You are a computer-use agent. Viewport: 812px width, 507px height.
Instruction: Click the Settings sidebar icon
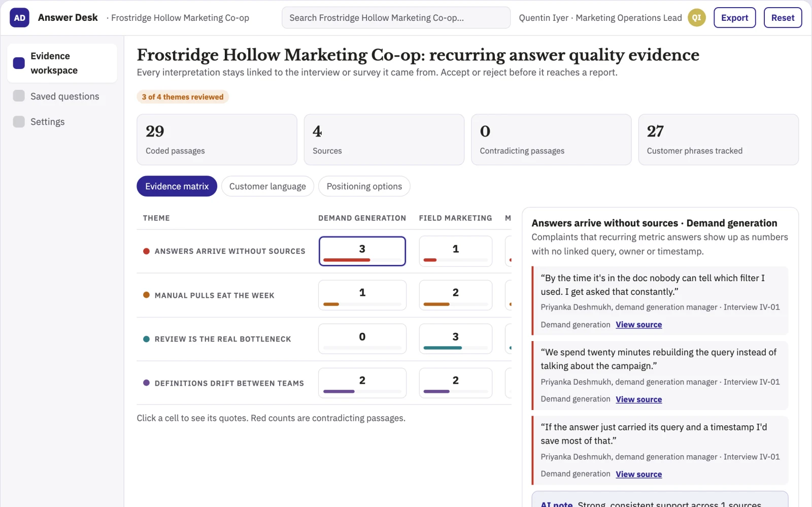click(x=19, y=122)
